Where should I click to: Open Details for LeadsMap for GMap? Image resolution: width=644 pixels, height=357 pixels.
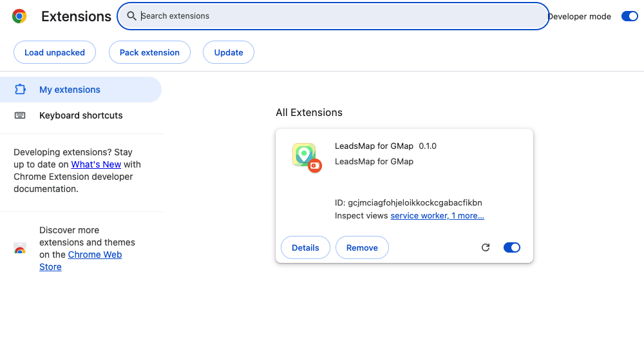(305, 247)
